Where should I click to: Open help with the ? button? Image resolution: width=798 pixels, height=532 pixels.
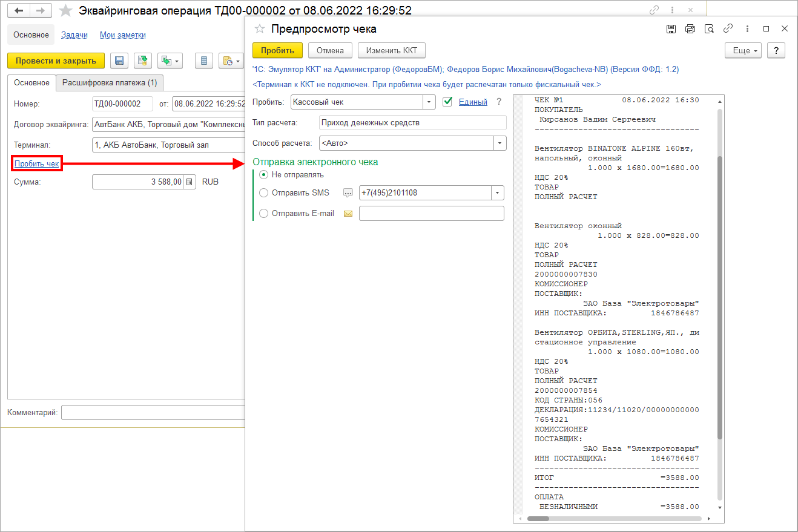point(776,50)
